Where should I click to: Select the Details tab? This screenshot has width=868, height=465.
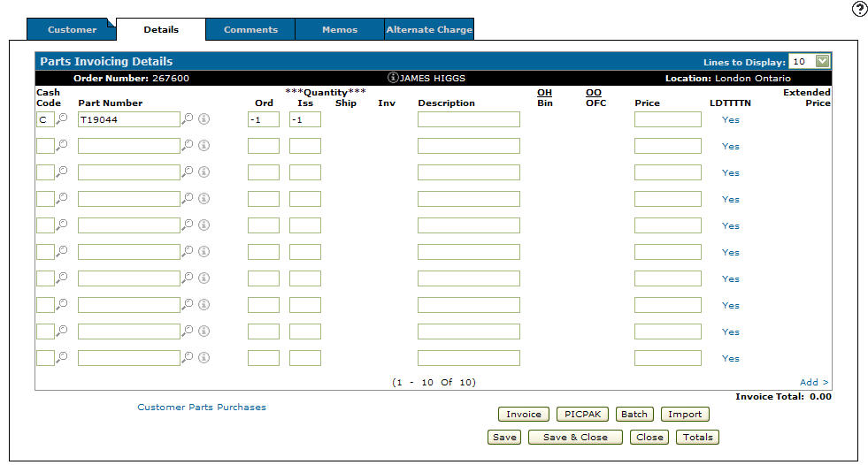point(161,29)
